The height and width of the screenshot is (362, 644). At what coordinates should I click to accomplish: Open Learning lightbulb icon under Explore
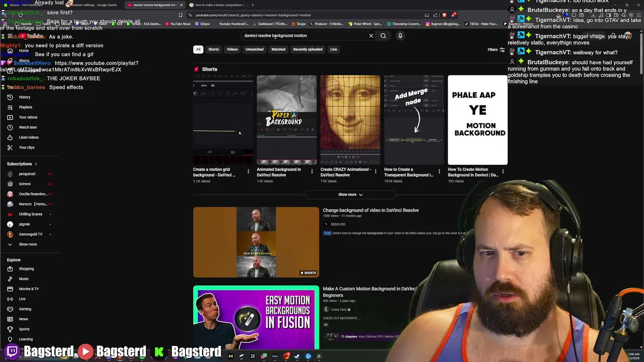pos(10,339)
